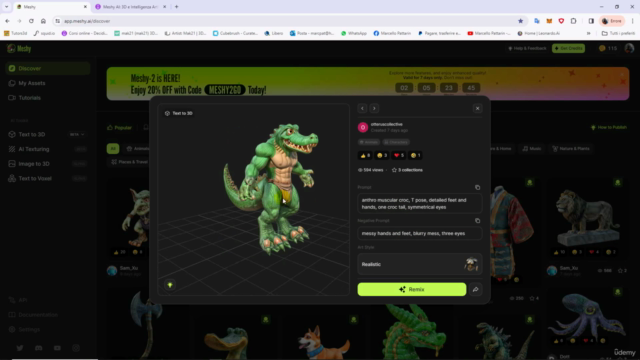Go to the previous model with left arrow
This screenshot has height=360, width=640.
point(362,108)
